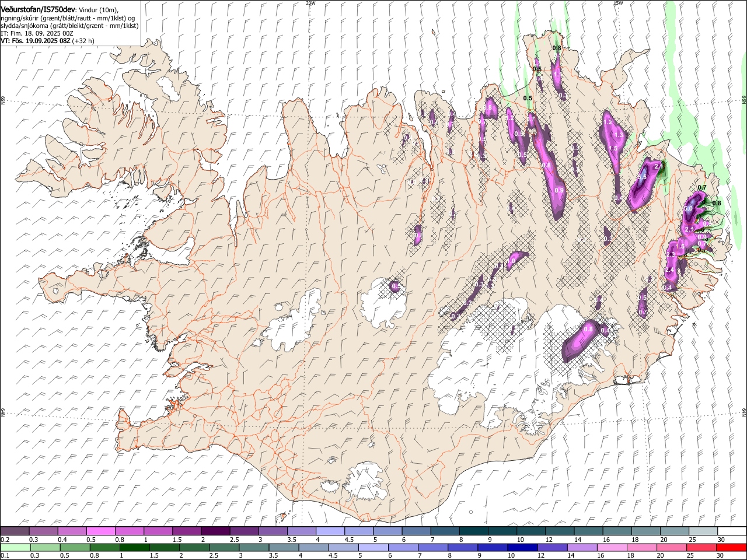Select snow legend swatch between 16 and 18
This screenshot has width=747, height=560.
click(x=617, y=531)
